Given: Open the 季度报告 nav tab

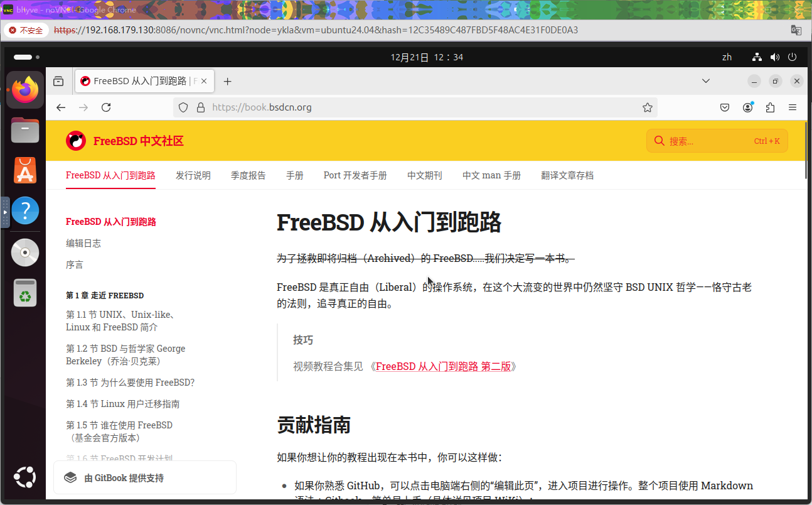Looking at the screenshot, I should 248,175.
